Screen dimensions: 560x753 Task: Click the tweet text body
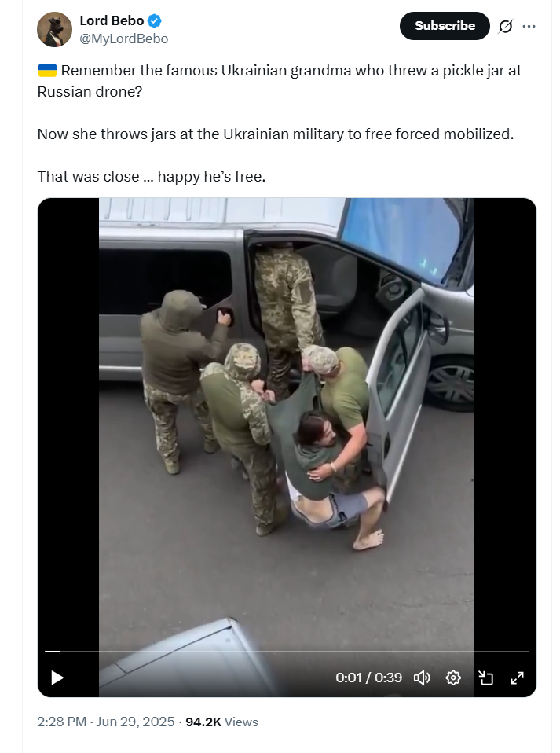(280, 123)
